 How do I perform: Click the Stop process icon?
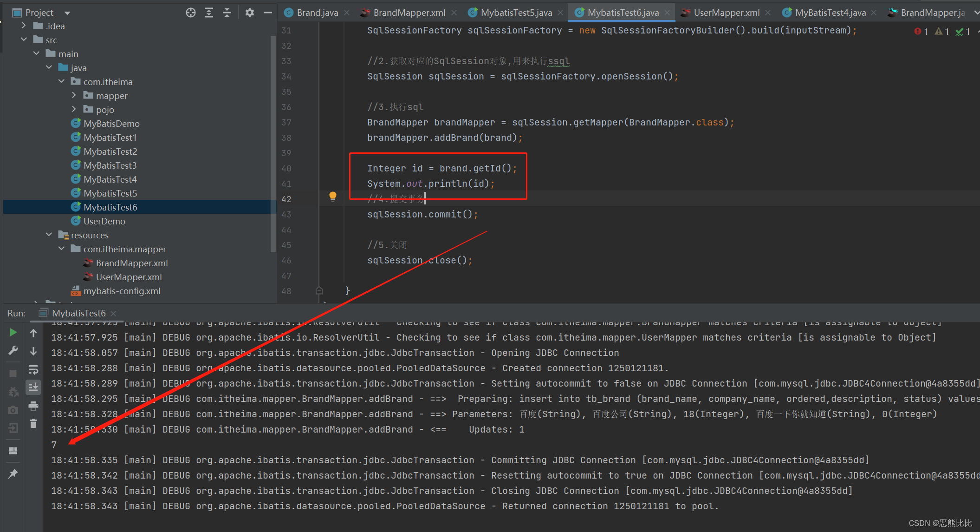click(13, 374)
